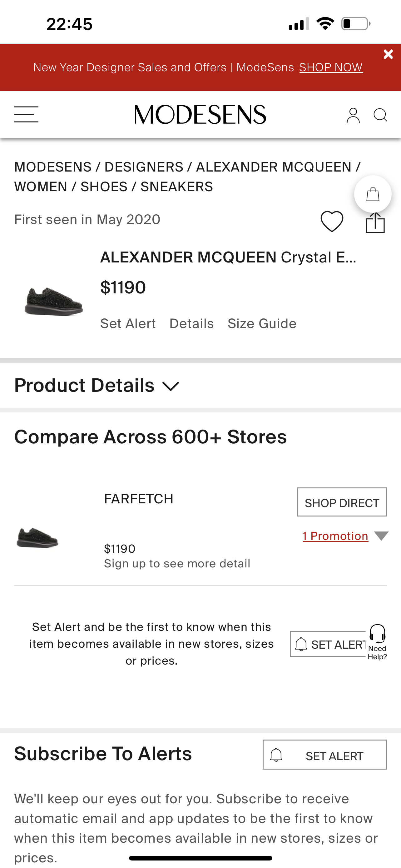Tap the MODESENS logo
The width and height of the screenshot is (401, 868).
(x=200, y=115)
